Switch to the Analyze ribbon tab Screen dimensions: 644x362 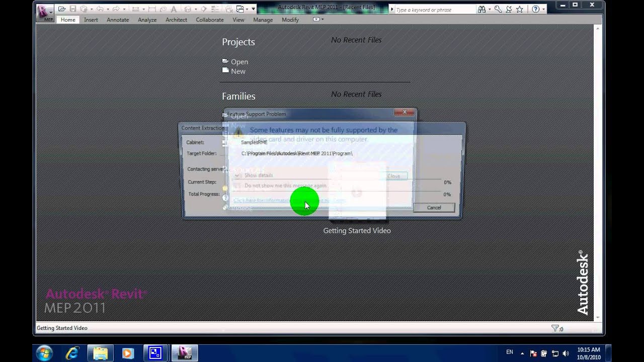pyautogui.click(x=147, y=20)
